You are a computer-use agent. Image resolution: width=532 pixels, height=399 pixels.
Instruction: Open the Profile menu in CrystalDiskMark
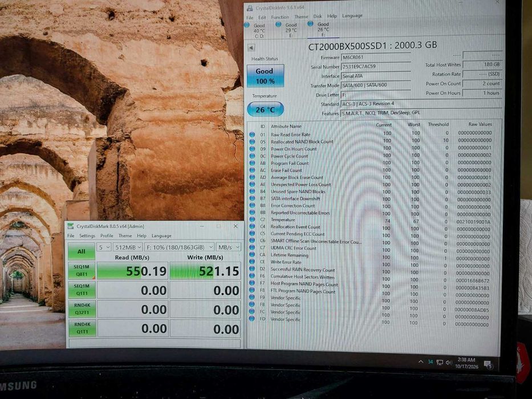click(107, 236)
